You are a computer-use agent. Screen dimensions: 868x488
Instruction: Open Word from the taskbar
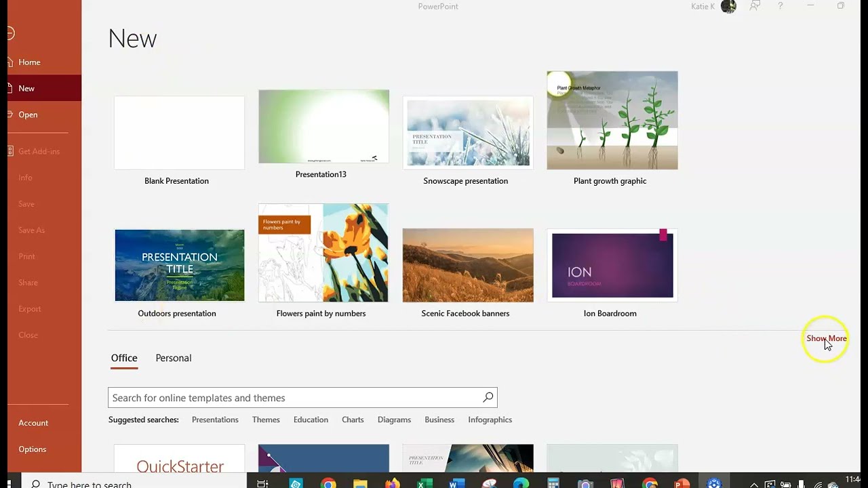(456, 483)
